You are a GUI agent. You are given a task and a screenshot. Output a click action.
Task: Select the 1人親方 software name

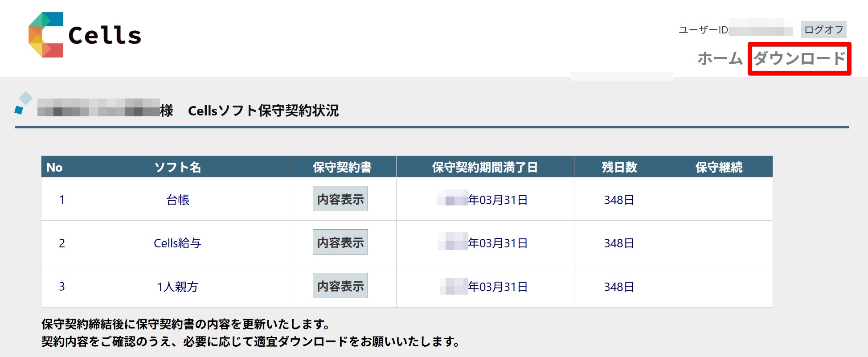tap(177, 287)
